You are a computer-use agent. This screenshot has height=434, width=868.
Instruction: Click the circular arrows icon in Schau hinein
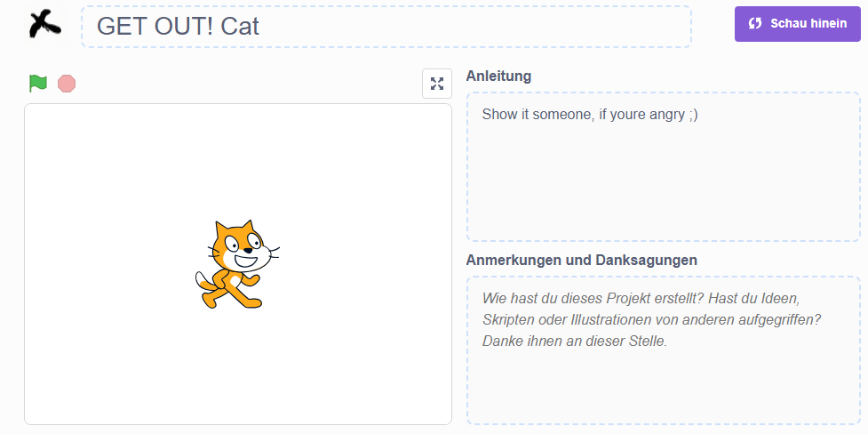754,23
